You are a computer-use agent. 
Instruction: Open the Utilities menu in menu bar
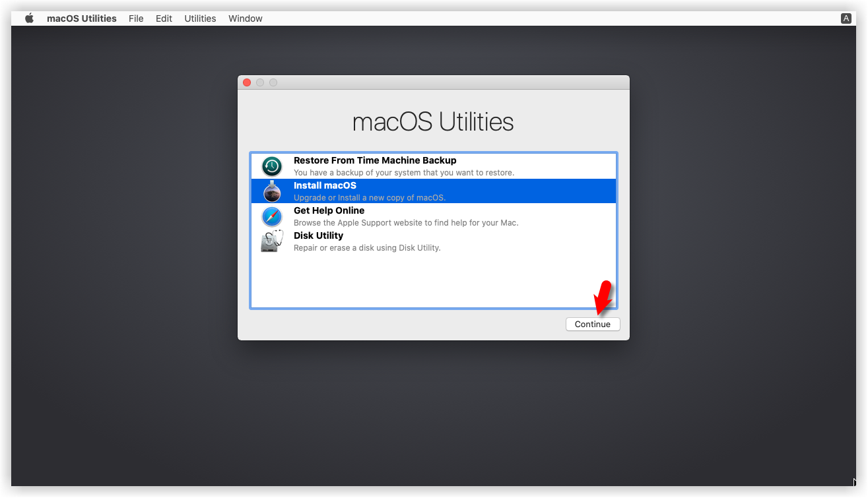pos(200,18)
